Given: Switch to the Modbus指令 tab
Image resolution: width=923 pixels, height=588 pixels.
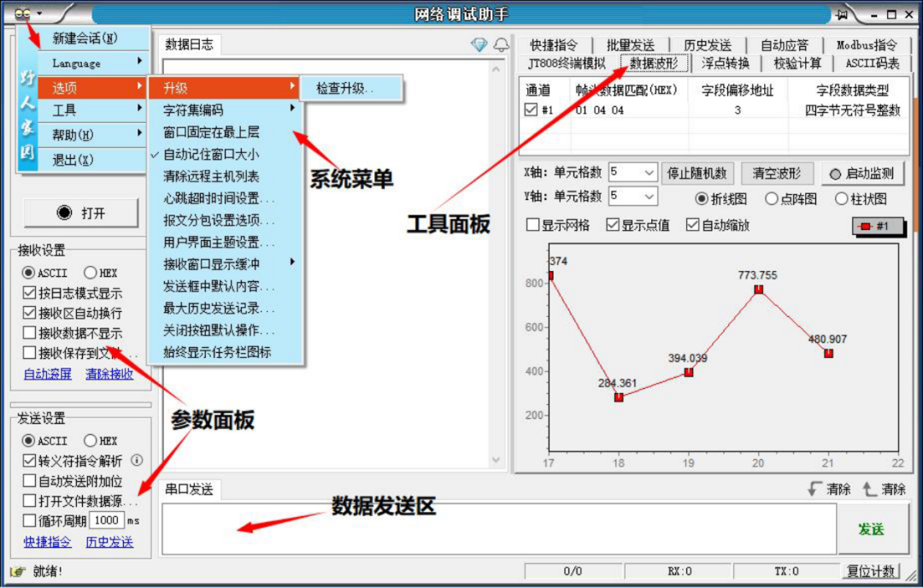Looking at the screenshot, I should (866, 45).
